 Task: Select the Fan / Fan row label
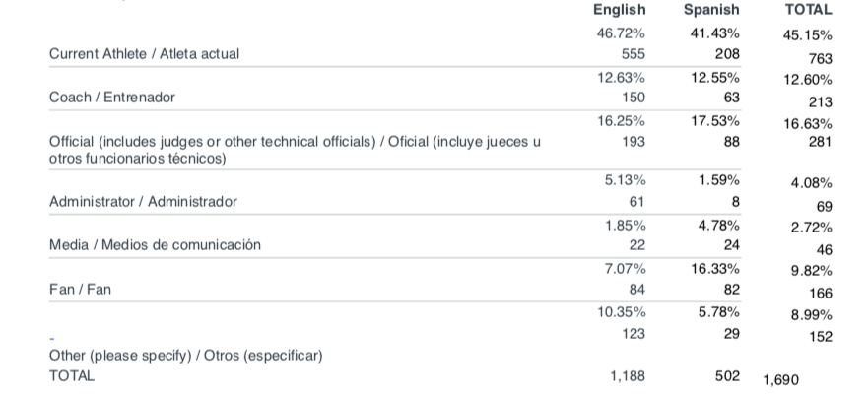coord(80,289)
